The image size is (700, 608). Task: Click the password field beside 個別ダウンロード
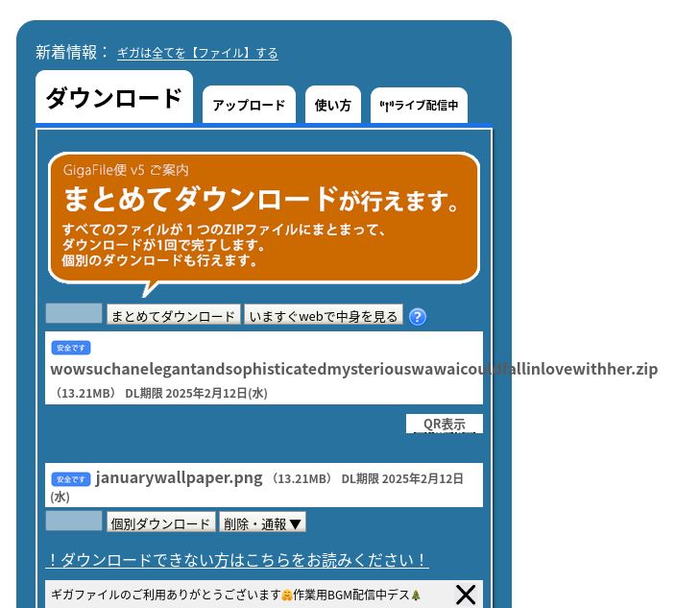click(74, 521)
